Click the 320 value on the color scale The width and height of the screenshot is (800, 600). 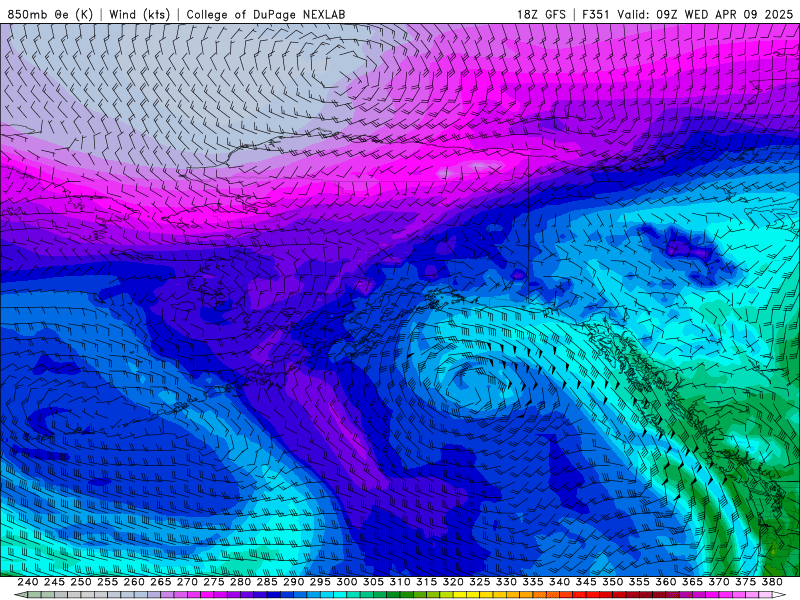(453, 582)
